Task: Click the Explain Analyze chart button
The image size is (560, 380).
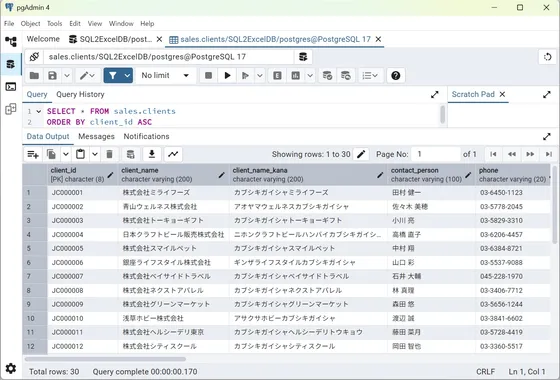Action: point(295,75)
